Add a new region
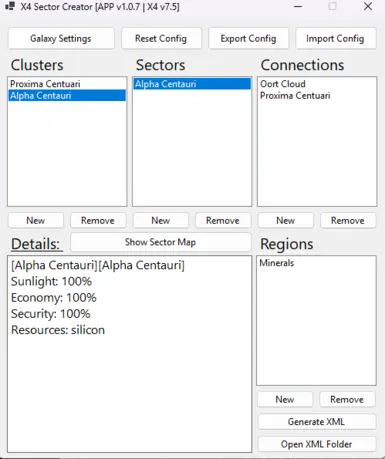Viewport: 385px width, 459px height. 285,399
